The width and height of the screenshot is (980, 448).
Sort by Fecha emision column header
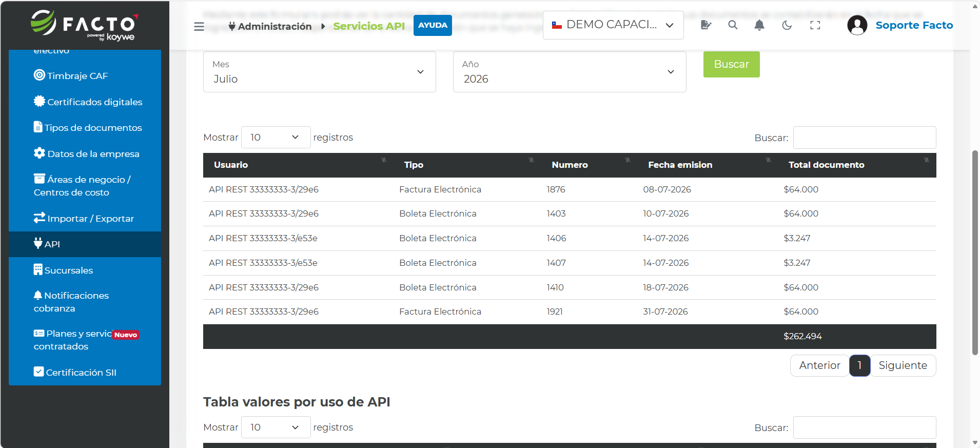(708, 165)
